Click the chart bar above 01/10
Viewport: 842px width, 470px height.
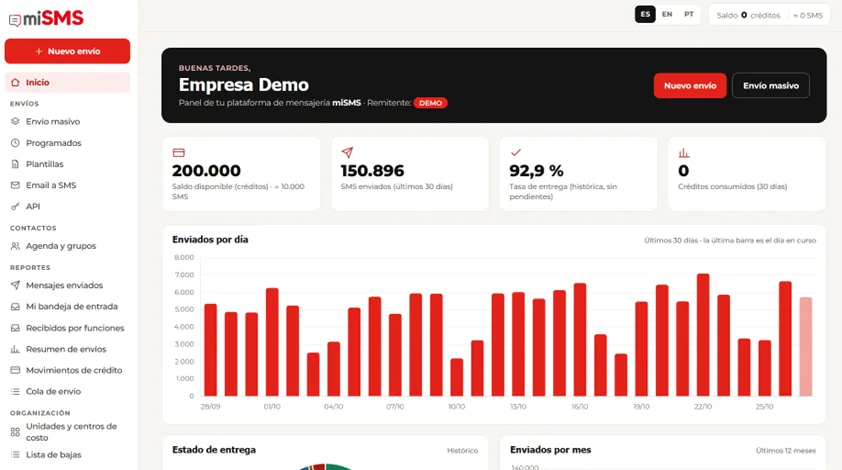point(272,342)
